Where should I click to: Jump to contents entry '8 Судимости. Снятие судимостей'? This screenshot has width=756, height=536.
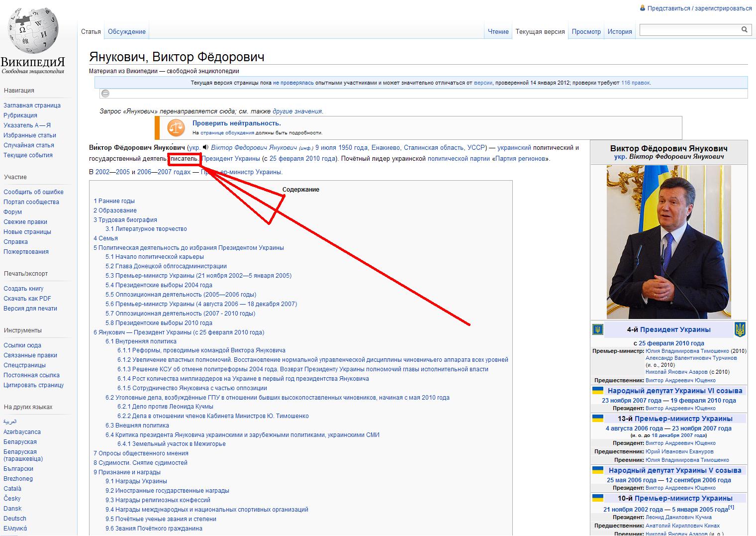140,463
